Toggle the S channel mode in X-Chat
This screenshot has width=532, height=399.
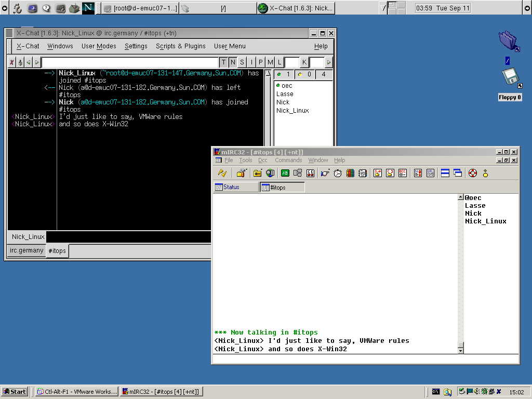click(x=242, y=62)
